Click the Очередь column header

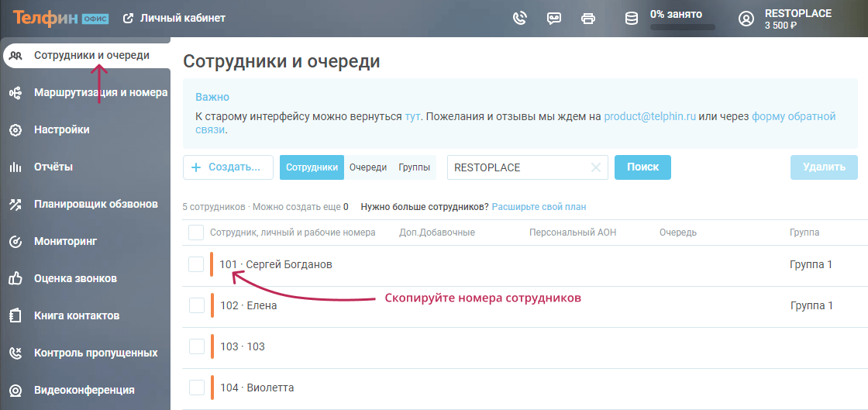tap(678, 233)
